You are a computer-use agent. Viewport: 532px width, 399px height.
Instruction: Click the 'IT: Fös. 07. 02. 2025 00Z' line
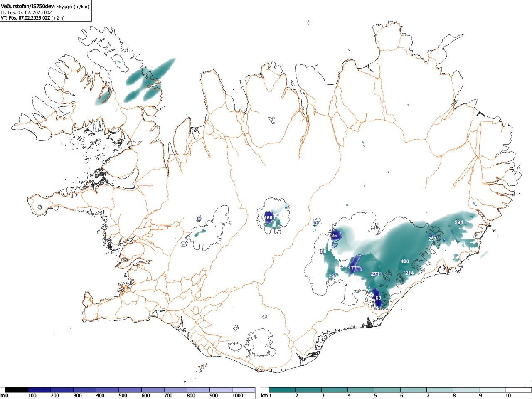coord(26,12)
